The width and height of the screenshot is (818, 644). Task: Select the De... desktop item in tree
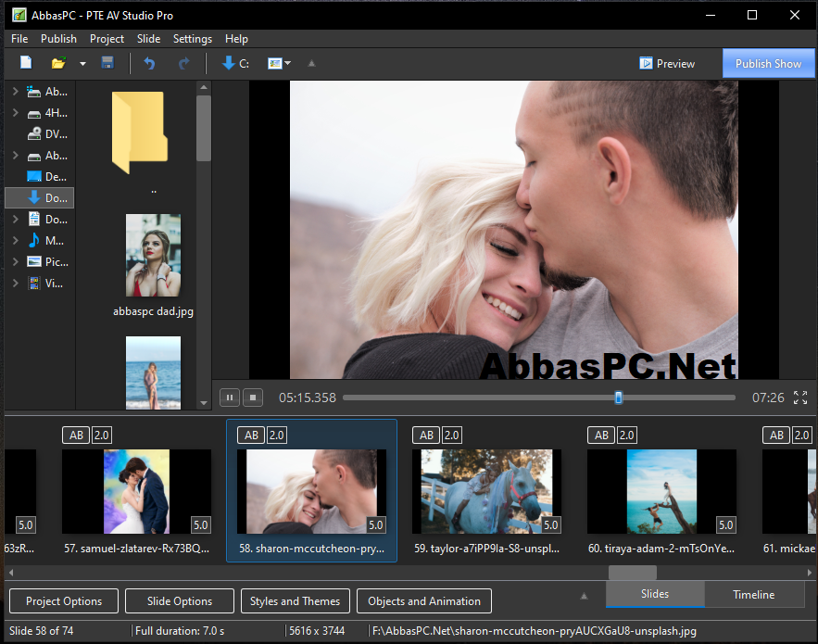point(47,176)
